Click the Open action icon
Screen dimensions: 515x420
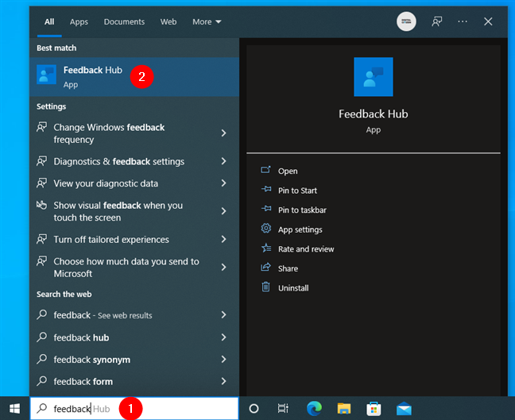point(265,170)
